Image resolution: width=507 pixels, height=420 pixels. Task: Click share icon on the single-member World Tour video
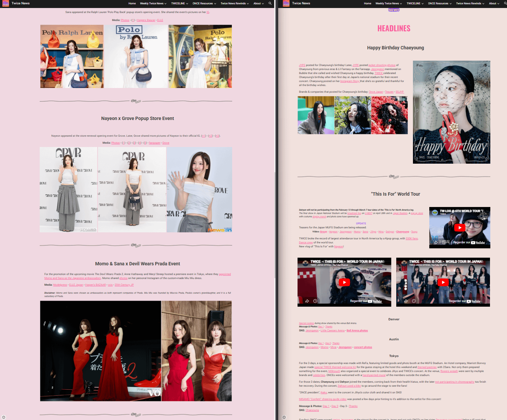point(307,301)
